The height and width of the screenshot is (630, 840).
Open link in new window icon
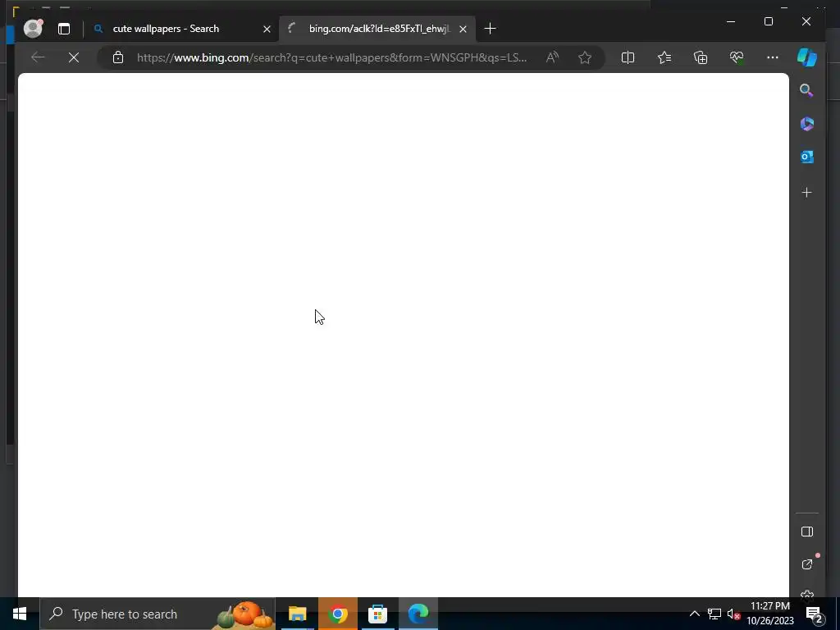click(x=807, y=564)
